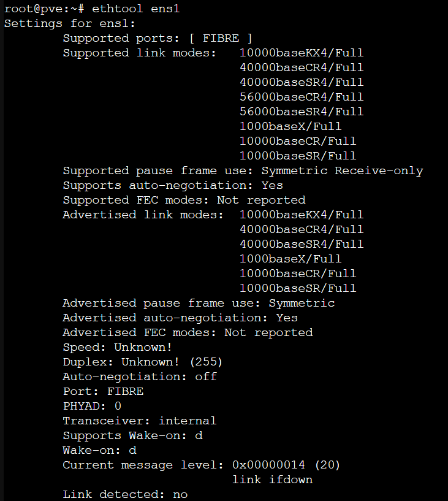Click the 'Advertised link modes:' label
The image size is (448, 501).
click(143, 215)
